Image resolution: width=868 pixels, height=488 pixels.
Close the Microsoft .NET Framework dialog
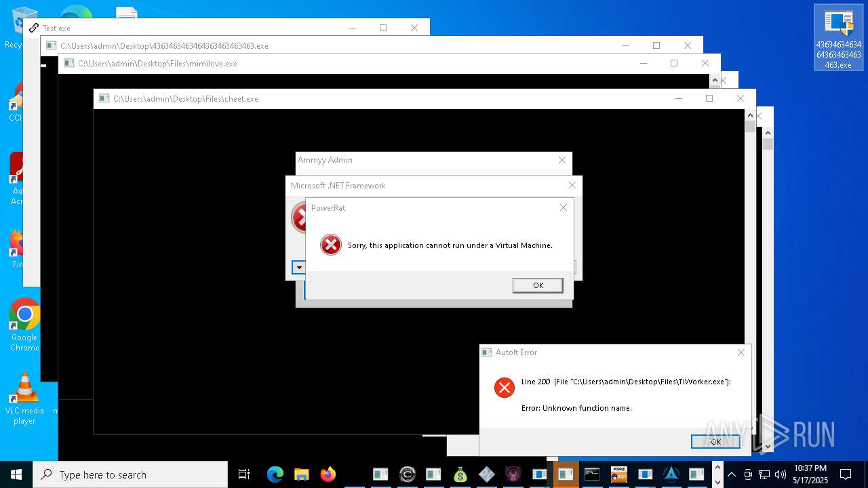tap(572, 185)
